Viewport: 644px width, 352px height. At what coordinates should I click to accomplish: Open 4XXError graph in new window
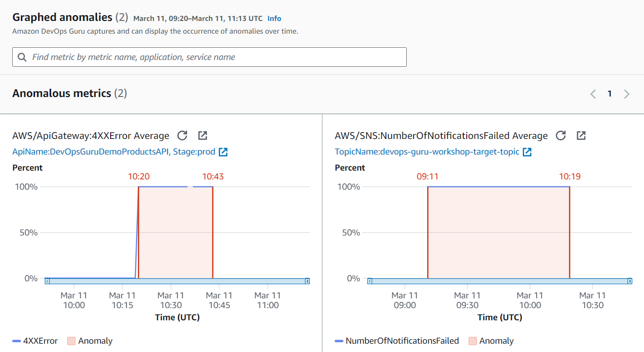(x=203, y=136)
